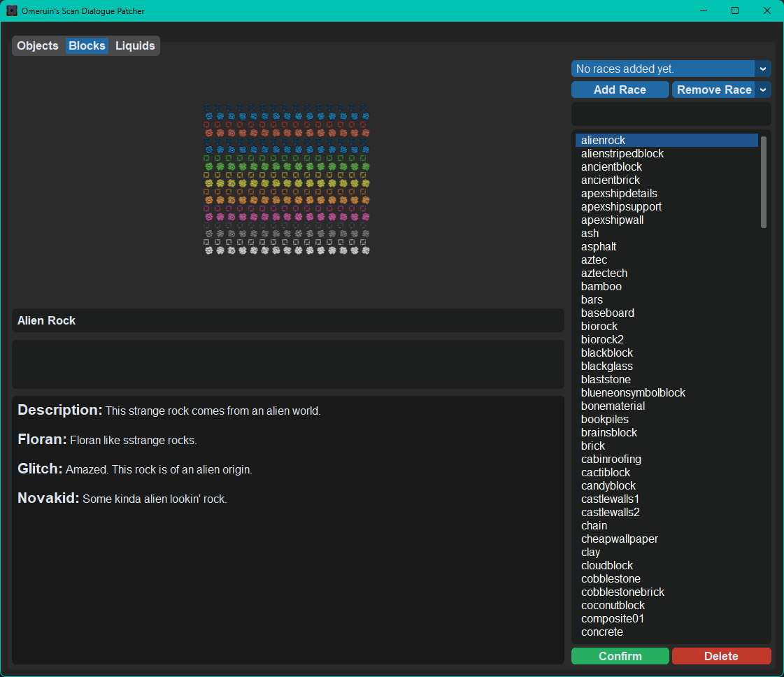Screen dimensions: 784x677
Task: Click the Alien Rock block tileset preview image
Action: tap(287, 180)
